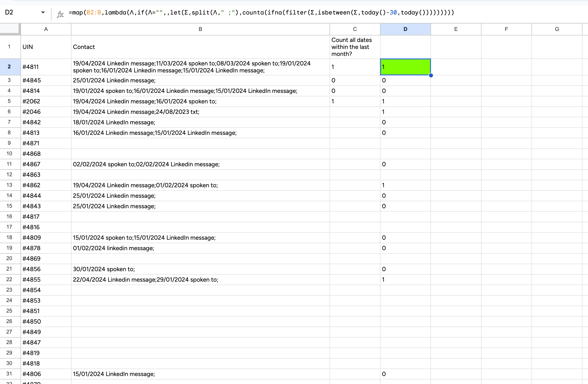Click inside the formula bar text
This screenshot has width=588, height=384.
(261, 12)
